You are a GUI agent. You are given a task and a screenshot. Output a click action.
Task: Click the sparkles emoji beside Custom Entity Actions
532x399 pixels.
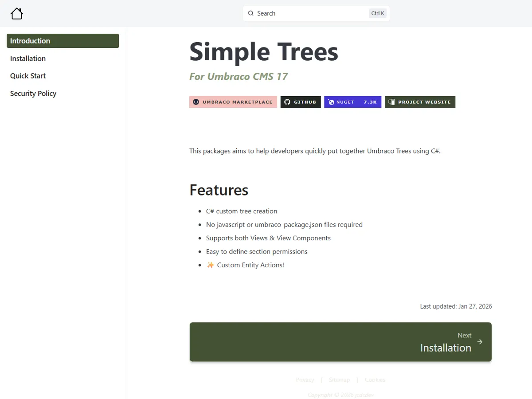tap(210, 265)
